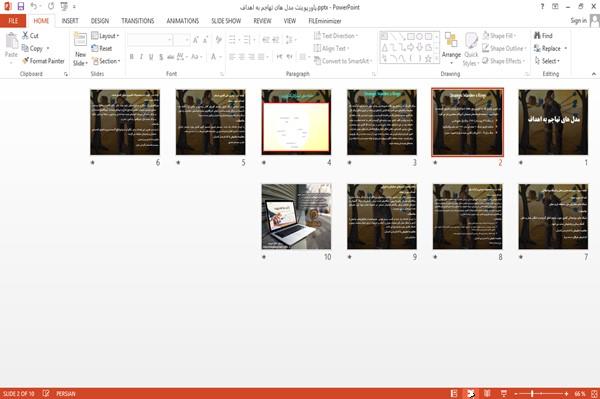Click zoom in plus button
The image size is (600, 399).
[x=566, y=394]
